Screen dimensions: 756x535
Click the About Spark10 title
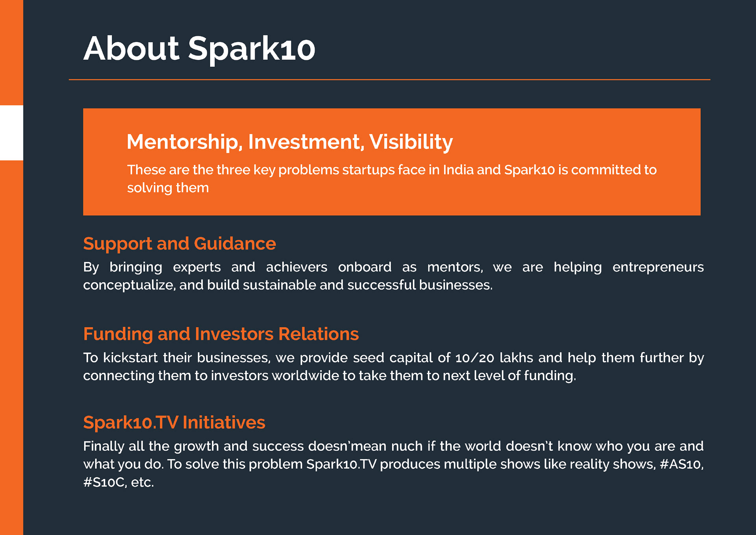pyautogui.click(x=199, y=49)
